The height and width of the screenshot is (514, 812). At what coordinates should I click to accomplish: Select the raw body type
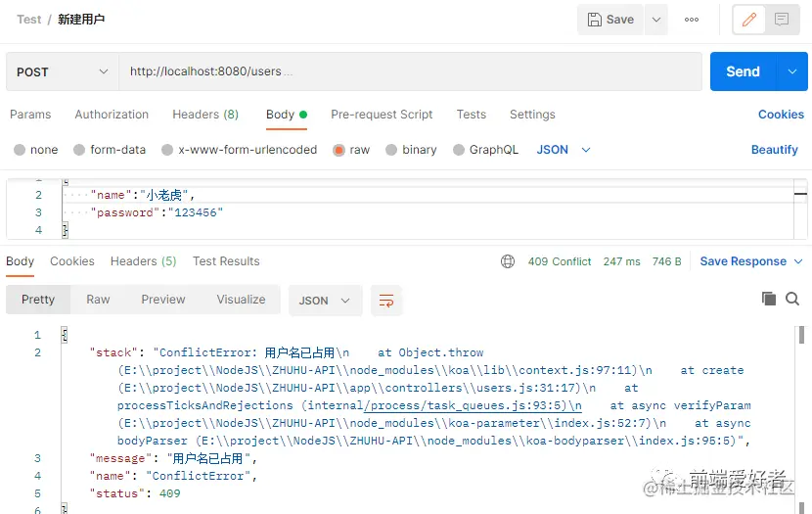pos(351,150)
